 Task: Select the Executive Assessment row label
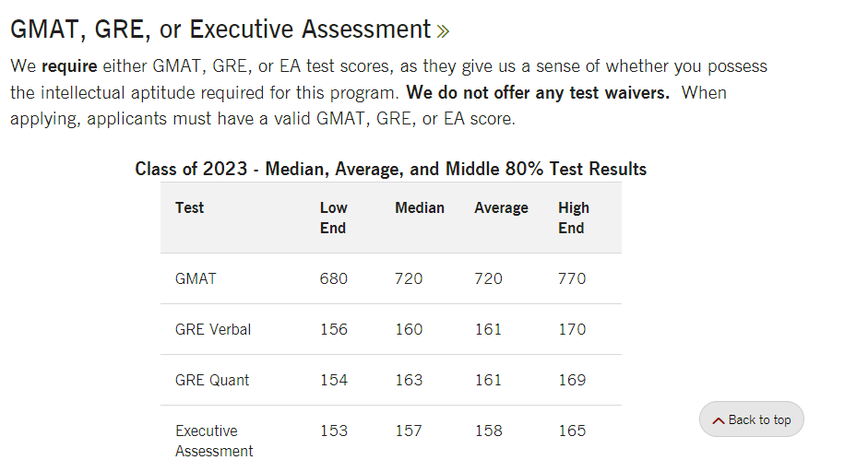click(213, 441)
